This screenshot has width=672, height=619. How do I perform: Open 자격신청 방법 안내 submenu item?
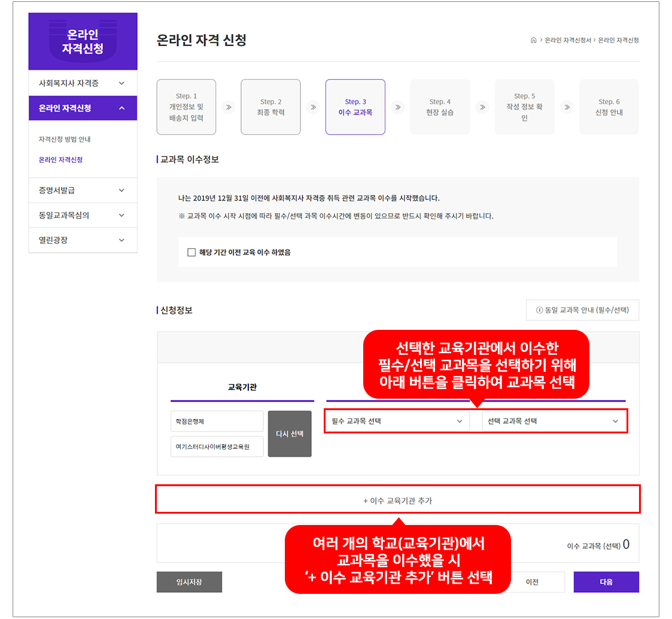pyautogui.click(x=65, y=139)
